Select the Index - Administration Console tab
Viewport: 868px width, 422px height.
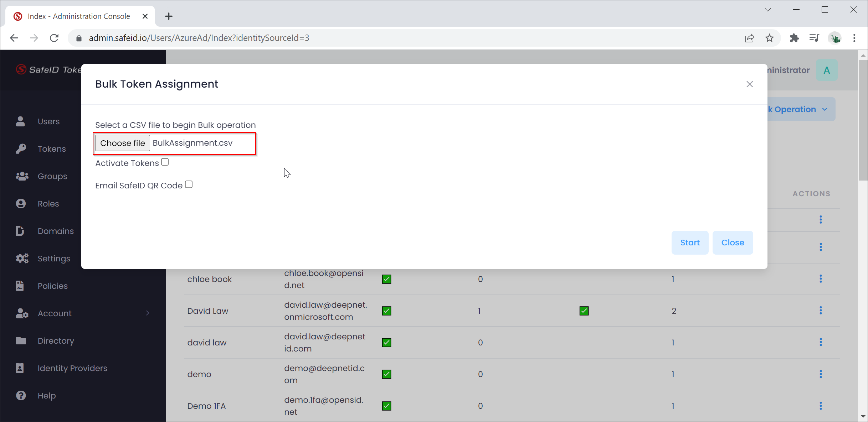coord(79,16)
